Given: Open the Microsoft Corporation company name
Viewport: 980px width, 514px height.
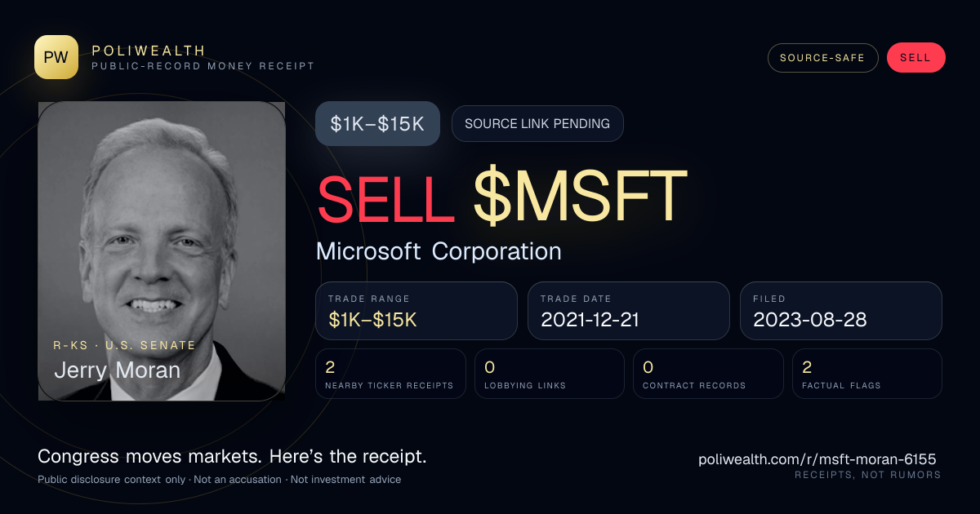Looking at the screenshot, I should point(439,251).
